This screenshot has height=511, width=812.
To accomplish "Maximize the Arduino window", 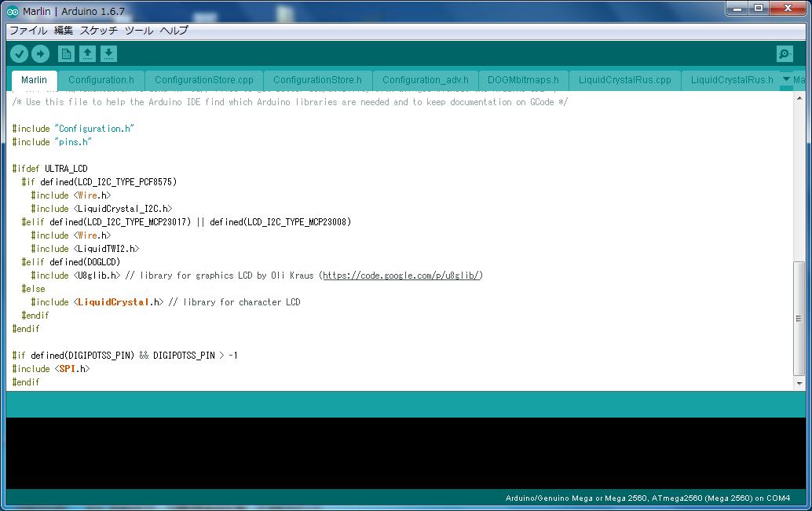I will 759,9.
